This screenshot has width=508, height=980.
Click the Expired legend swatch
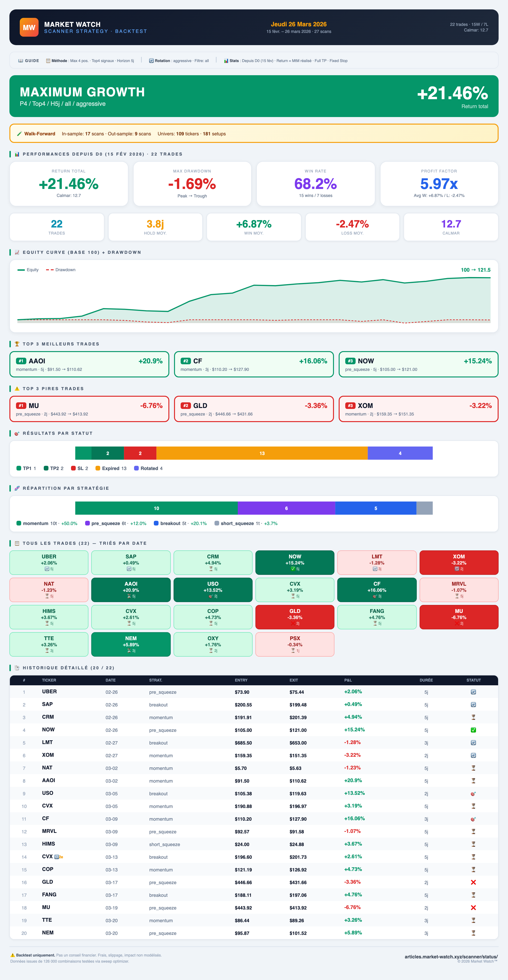tap(98, 468)
